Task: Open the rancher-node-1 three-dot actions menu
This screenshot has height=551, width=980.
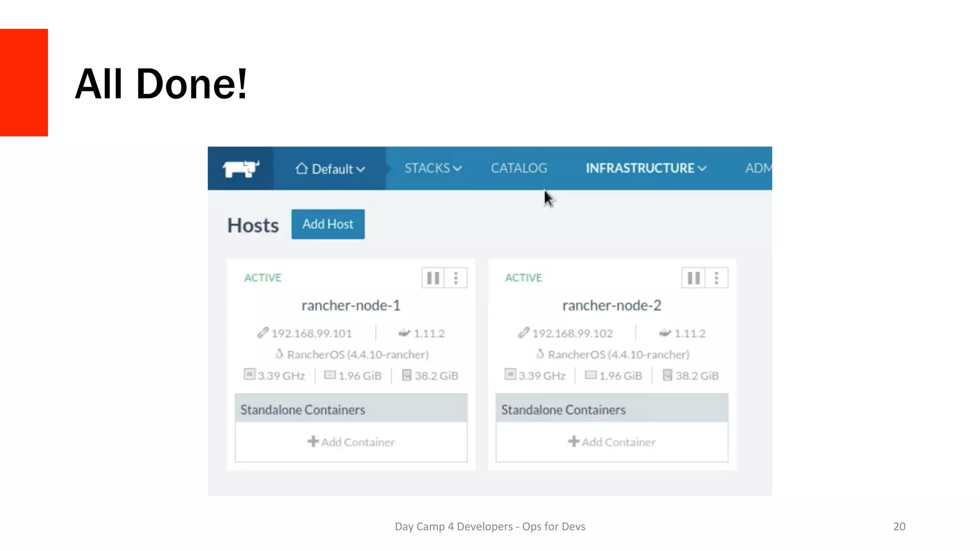Action: click(456, 278)
